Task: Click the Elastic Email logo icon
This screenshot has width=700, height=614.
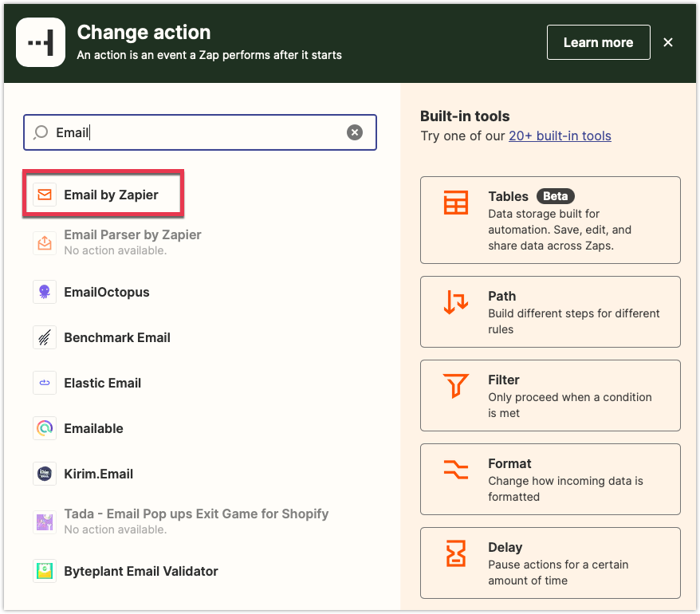Action: 45,383
